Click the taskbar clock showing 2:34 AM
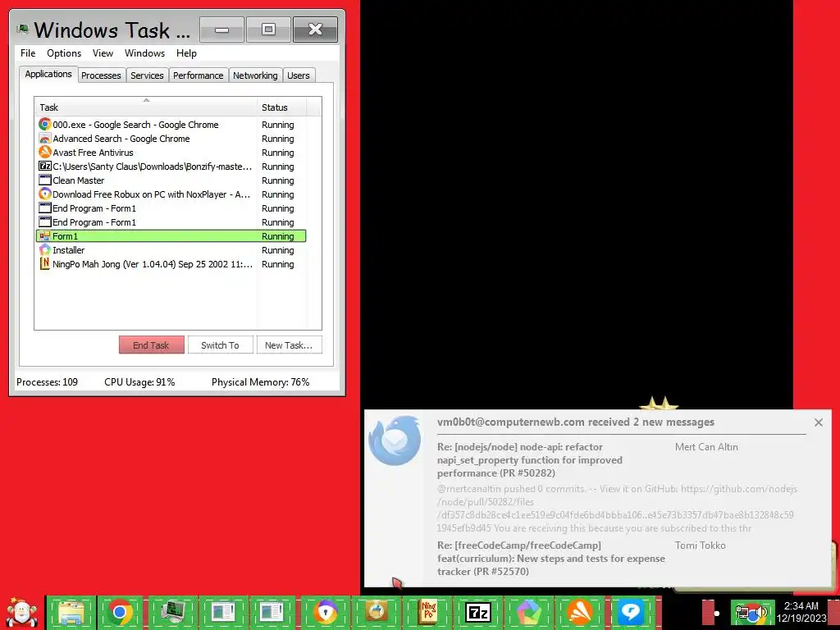The height and width of the screenshot is (630, 840). [801, 612]
